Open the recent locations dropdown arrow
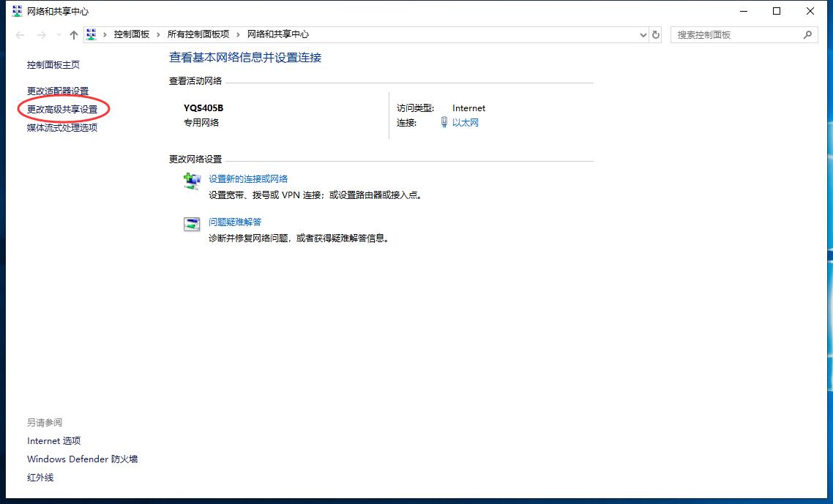The width and height of the screenshot is (833, 504). pos(59,35)
